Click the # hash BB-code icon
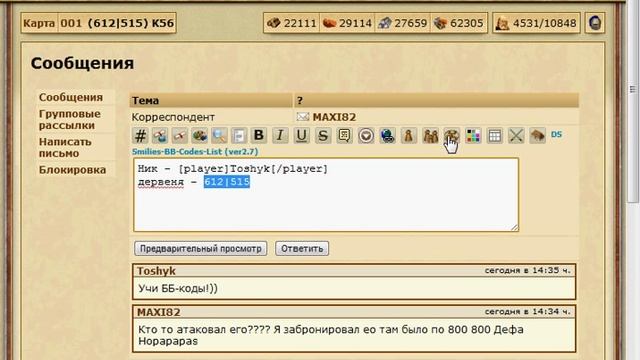Image resolution: width=640 pixels, height=360 pixels. point(140,136)
